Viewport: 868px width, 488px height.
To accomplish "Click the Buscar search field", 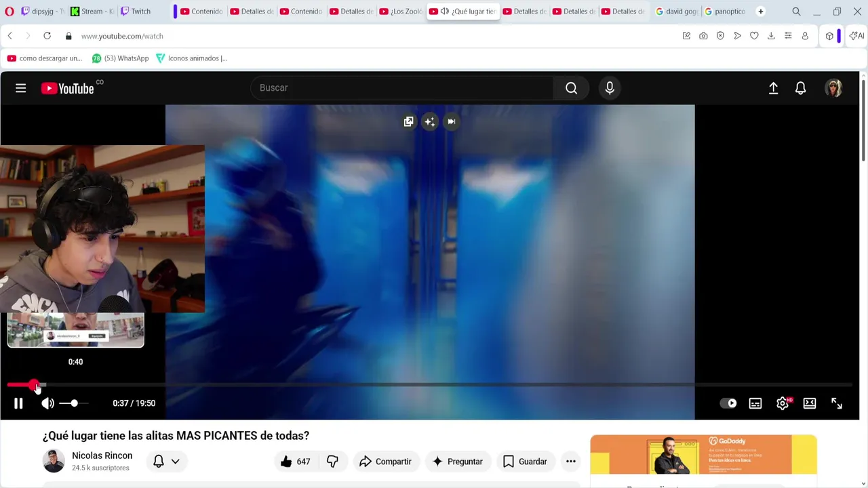I will pyautogui.click(x=402, y=88).
